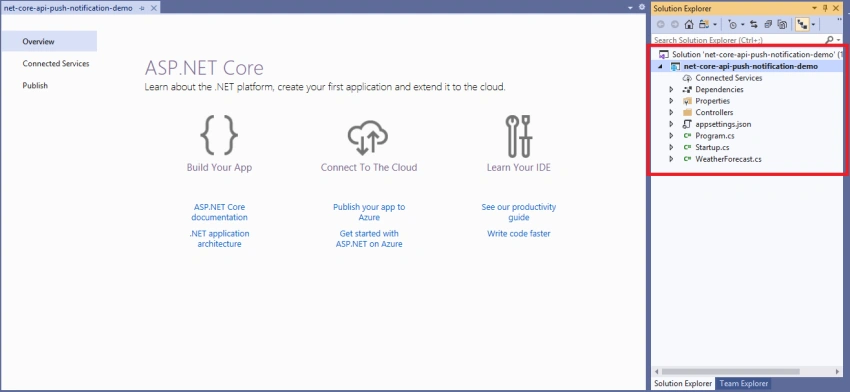Screen dimensions: 850x392
Task: Select the Dependencies tree item
Action: click(719, 89)
